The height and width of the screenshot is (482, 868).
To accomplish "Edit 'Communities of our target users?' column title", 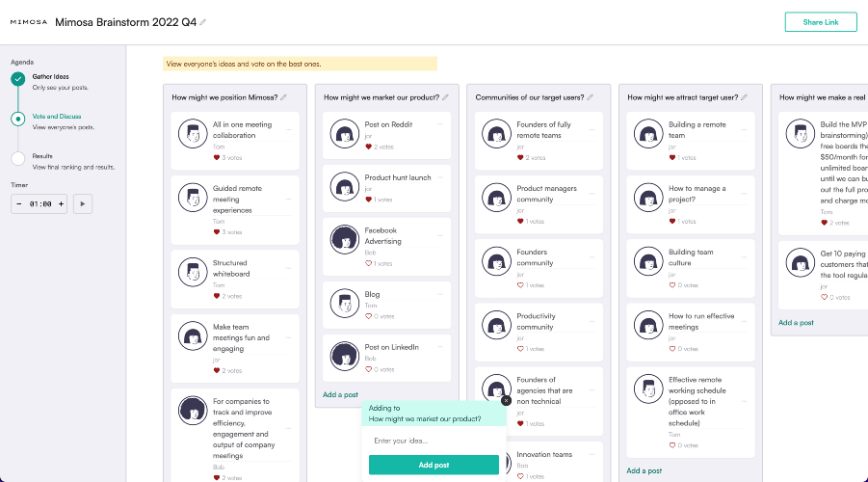I will coord(591,97).
